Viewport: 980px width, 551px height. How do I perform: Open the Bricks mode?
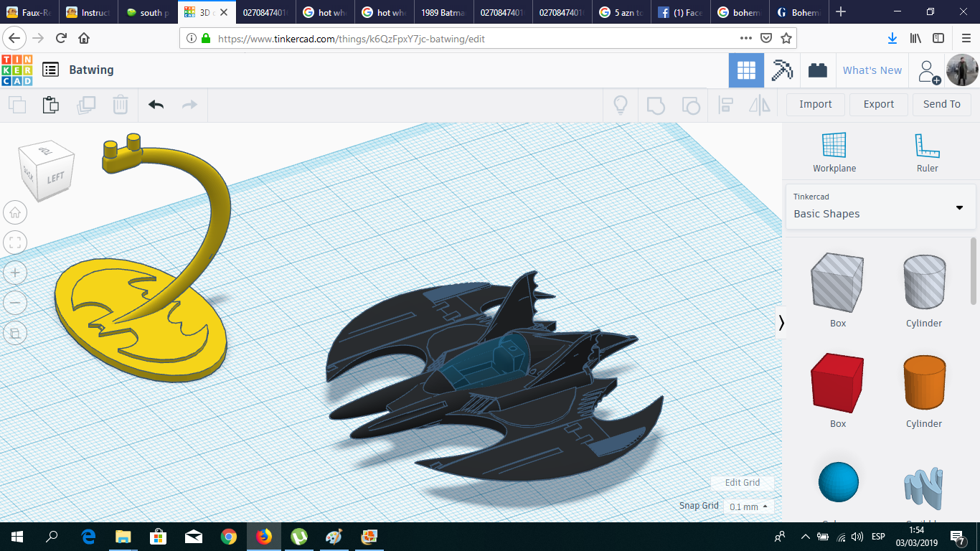click(x=817, y=70)
